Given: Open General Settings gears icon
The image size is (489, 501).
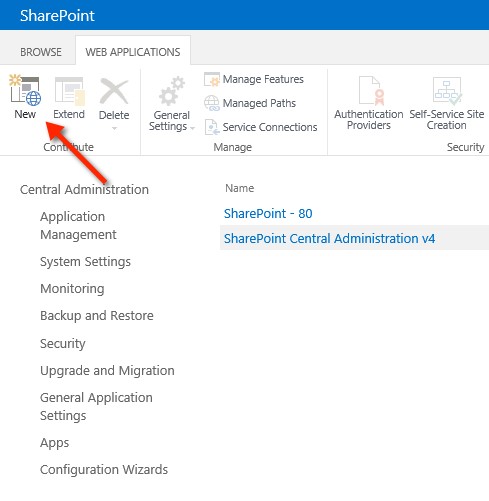Looking at the screenshot, I should coord(172,91).
